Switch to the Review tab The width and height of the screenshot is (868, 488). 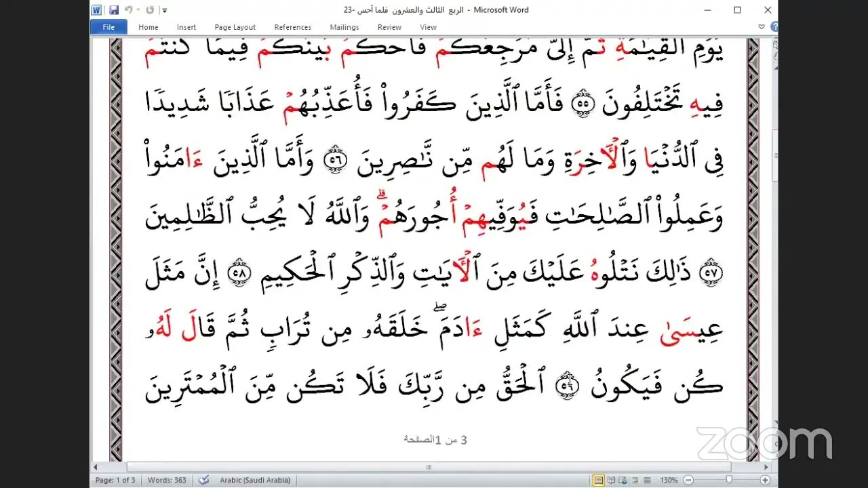[389, 27]
